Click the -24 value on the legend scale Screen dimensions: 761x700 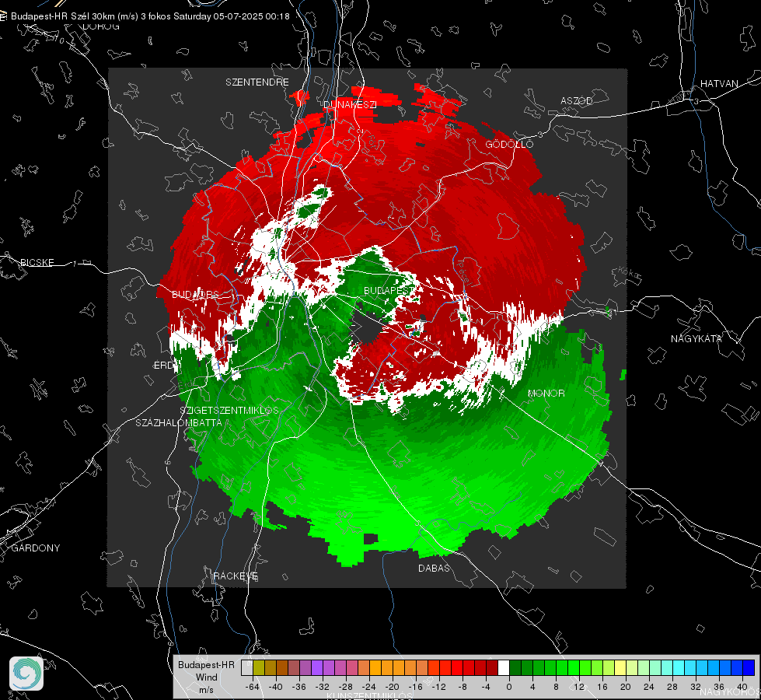[x=369, y=687]
